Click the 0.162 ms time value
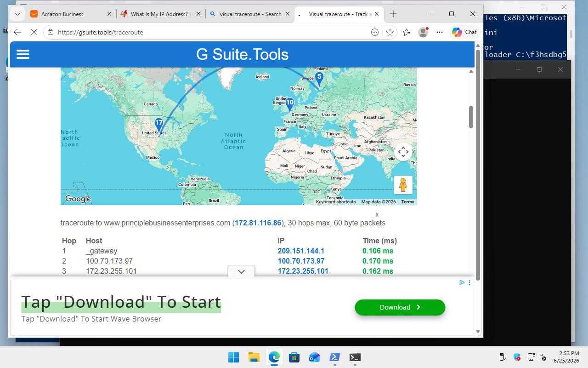The width and height of the screenshot is (588, 368). tap(378, 271)
